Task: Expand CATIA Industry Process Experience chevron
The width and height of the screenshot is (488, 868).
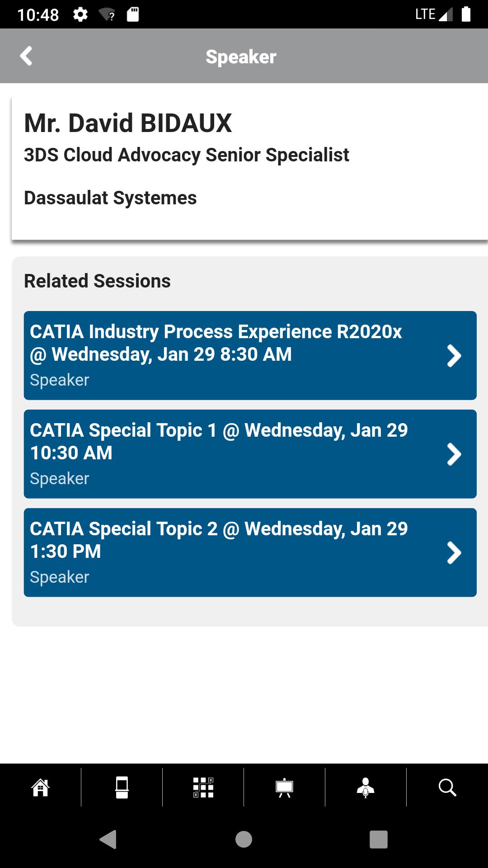Action: click(x=454, y=355)
